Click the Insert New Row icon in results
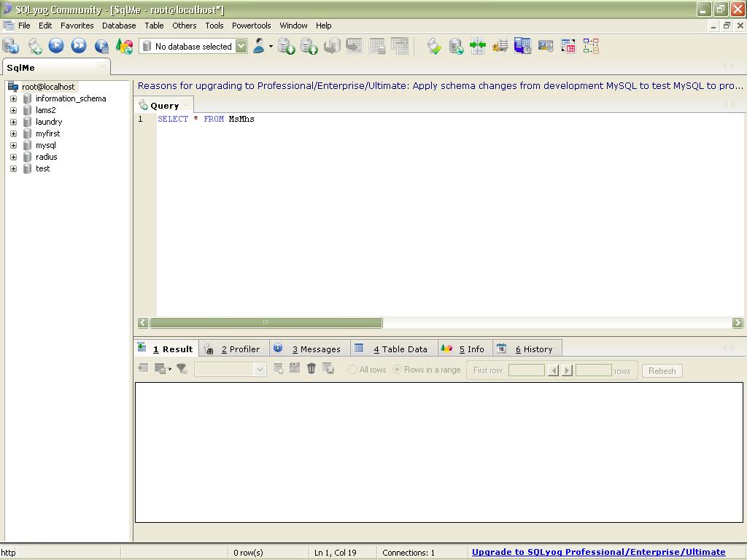747x560 pixels. 279,368
